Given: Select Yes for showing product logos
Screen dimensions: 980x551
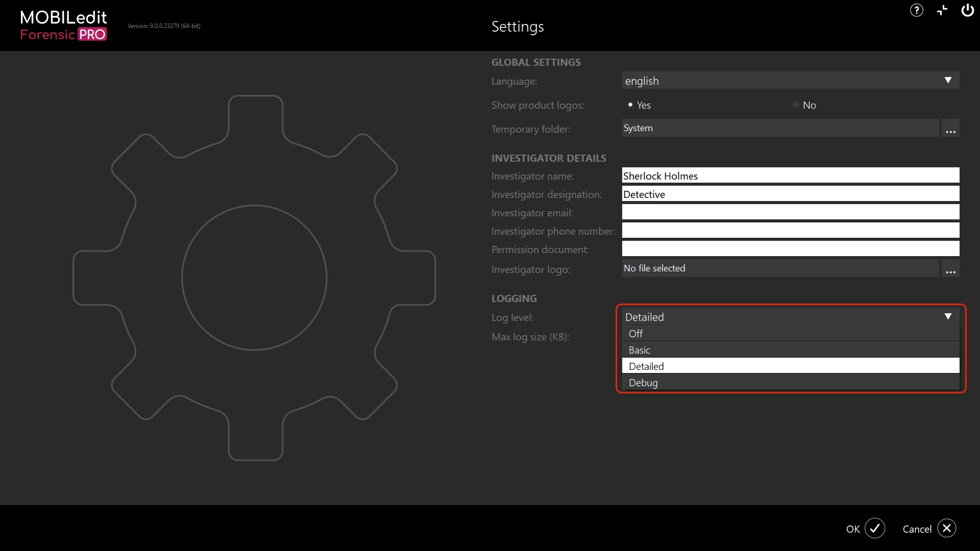Looking at the screenshot, I should [631, 105].
